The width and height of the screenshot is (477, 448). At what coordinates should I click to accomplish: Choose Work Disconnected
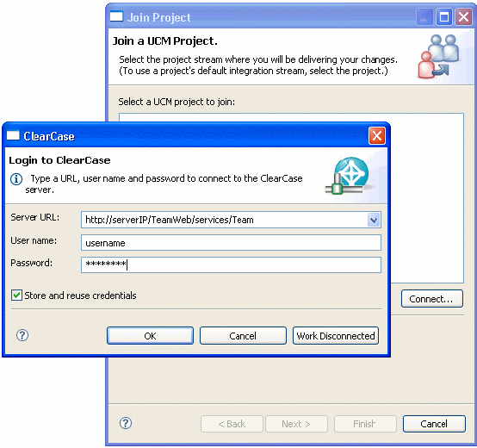(336, 336)
